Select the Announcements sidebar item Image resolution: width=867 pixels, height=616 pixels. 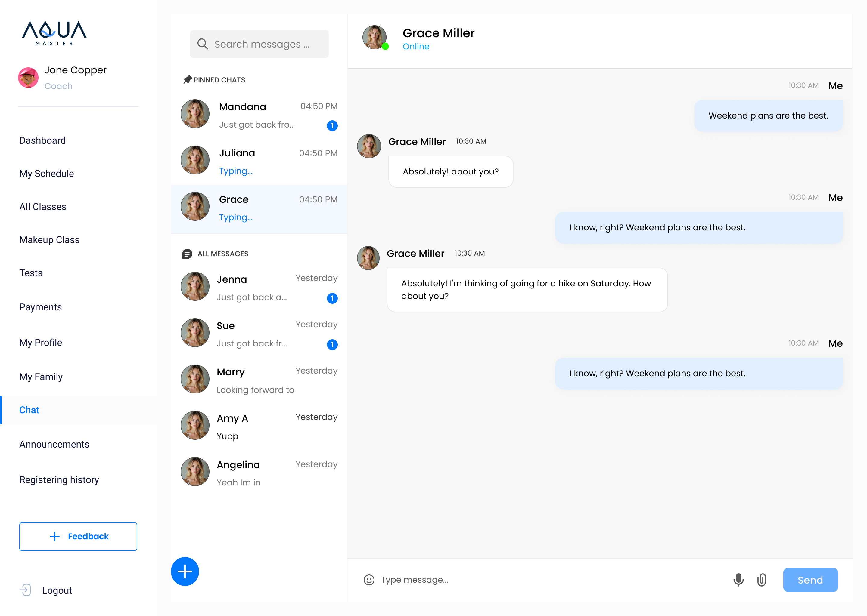tap(54, 444)
